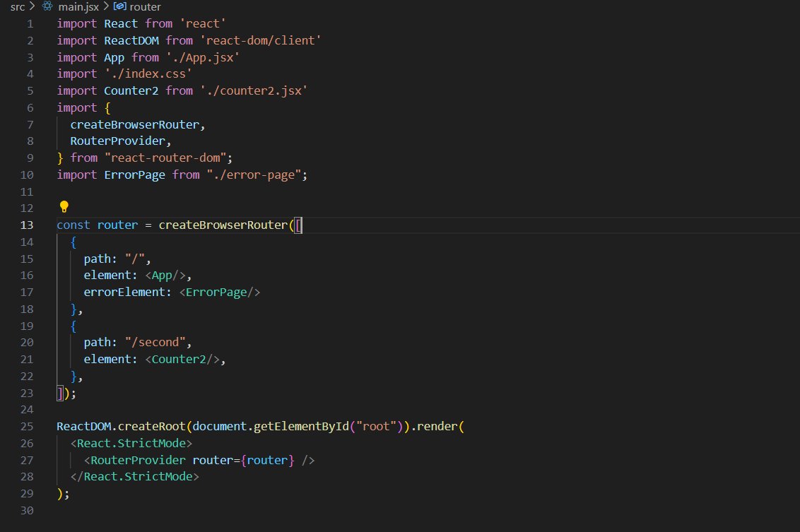This screenshot has width=800, height=532.
Task: Click ReactDOM on line 25
Action: pos(83,427)
